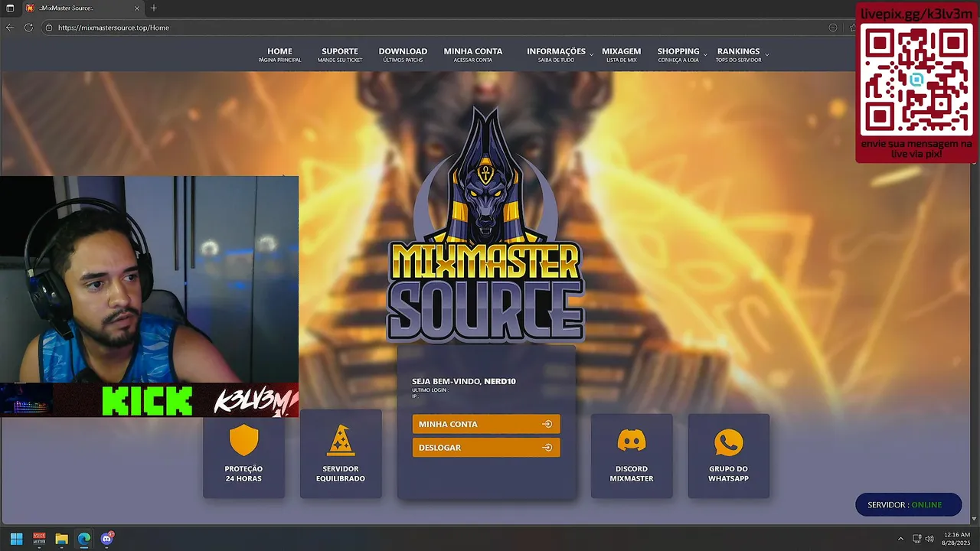The height and width of the screenshot is (551, 980).
Task: Open the Mixagem lista de mix page
Action: pyautogui.click(x=622, y=54)
